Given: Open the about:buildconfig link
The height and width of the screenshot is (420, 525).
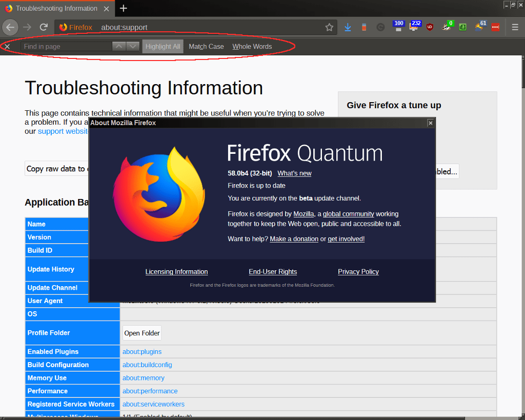Looking at the screenshot, I should coord(147,365).
